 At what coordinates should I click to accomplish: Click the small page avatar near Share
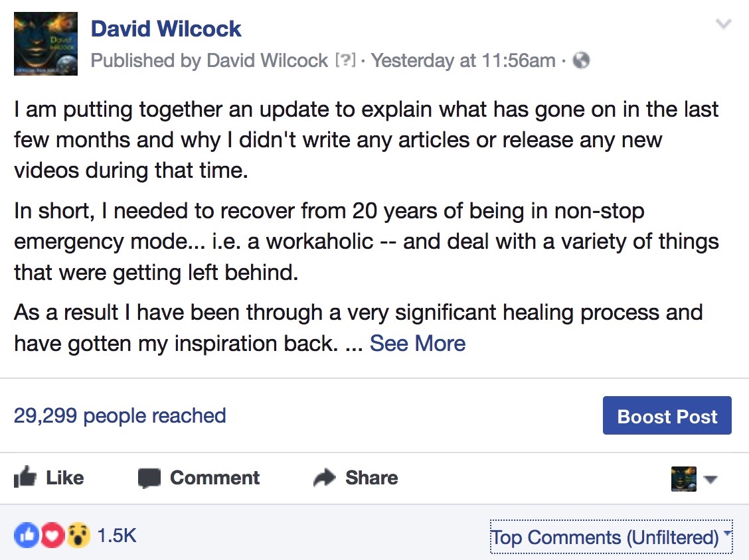click(683, 479)
